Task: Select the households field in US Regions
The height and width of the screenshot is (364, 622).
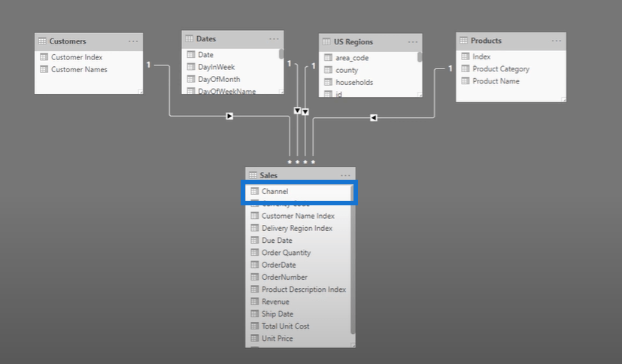Action: point(353,82)
